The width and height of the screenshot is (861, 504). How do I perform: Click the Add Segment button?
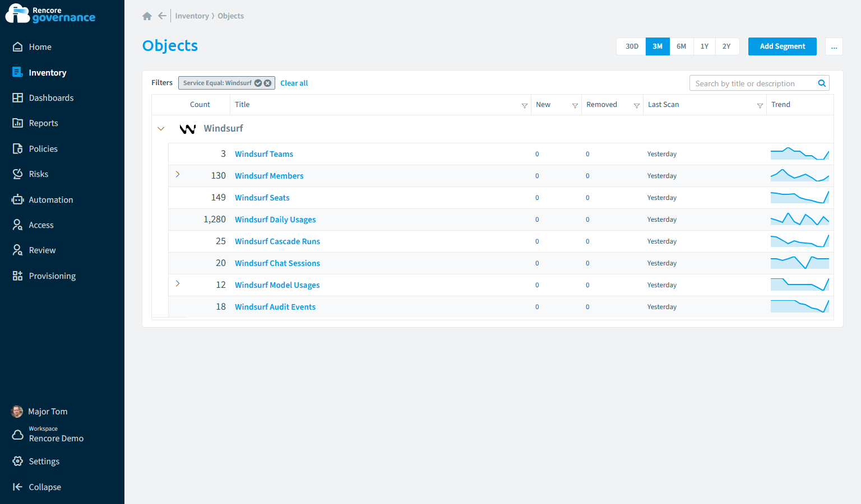pyautogui.click(x=783, y=46)
